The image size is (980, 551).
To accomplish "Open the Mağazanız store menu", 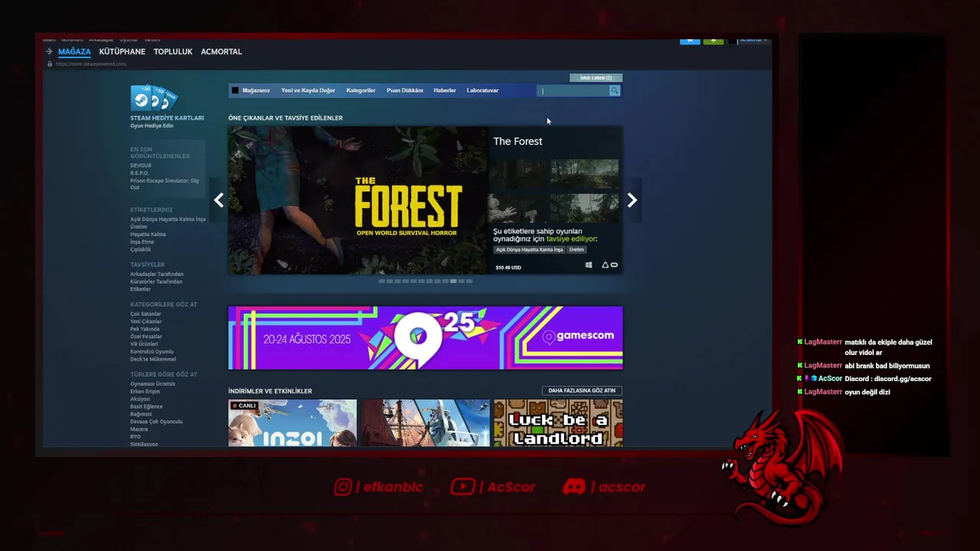I will pyautogui.click(x=256, y=90).
